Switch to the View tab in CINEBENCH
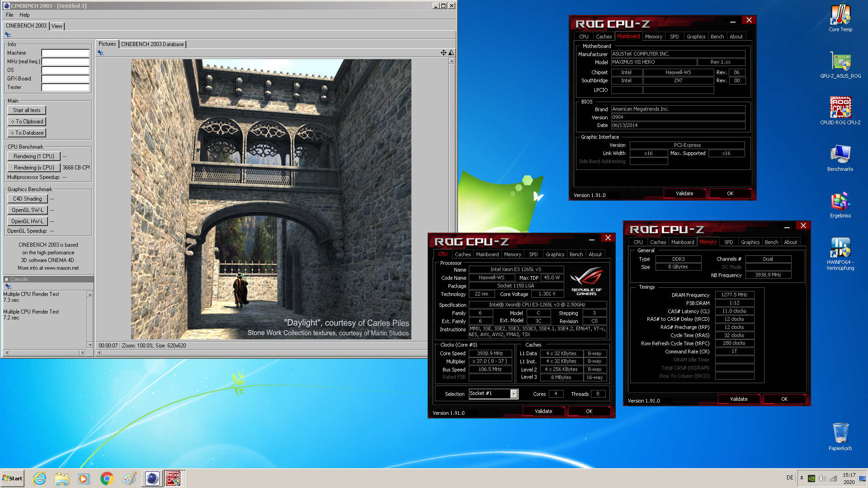 click(57, 26)
